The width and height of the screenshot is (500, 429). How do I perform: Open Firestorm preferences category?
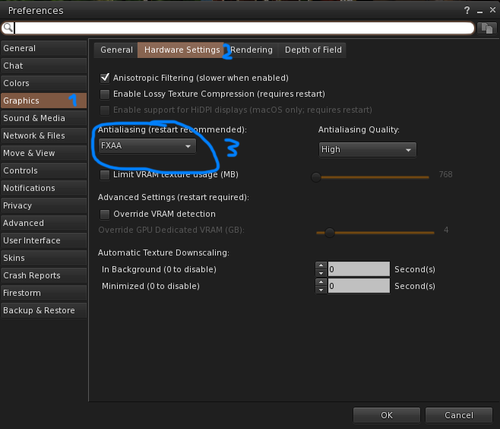[44, 293]
